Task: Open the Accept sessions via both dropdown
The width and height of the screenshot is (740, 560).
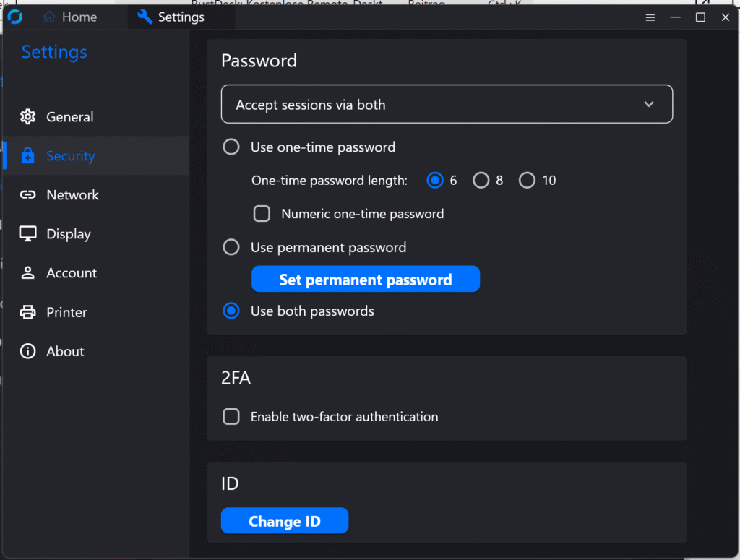Action: [447, 105]
